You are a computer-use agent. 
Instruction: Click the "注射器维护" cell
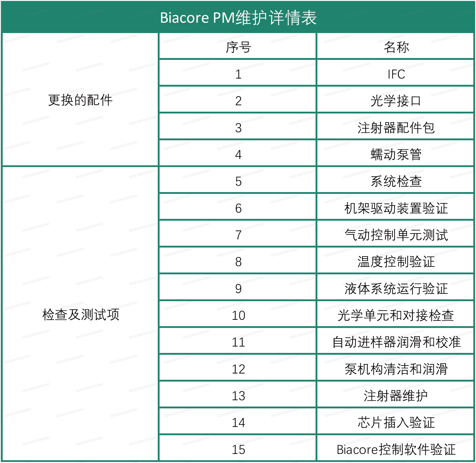click(x=396, y=394)
